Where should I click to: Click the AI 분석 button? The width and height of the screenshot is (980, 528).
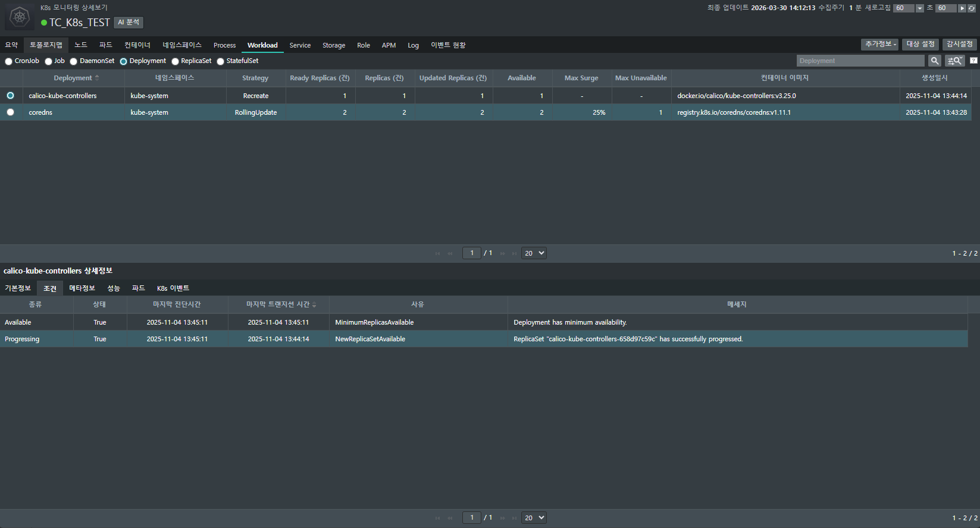129,23
